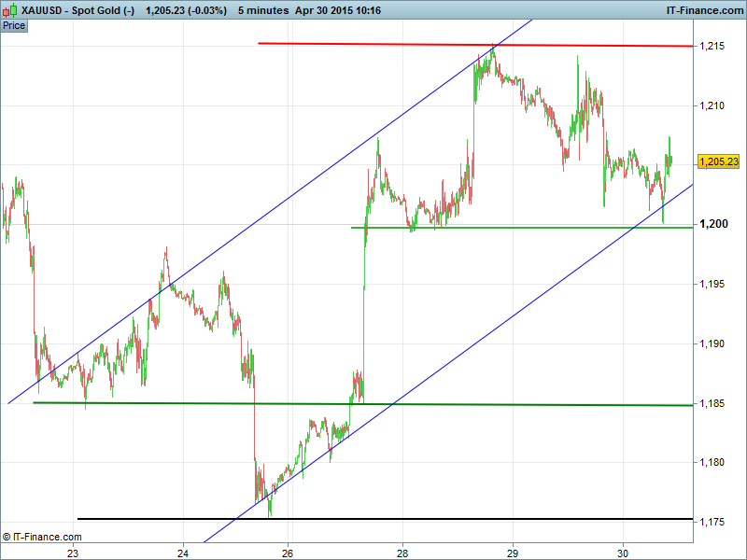The width and height of the screenshot is (747, 560).
Task: Click the 1,210 price axis label
Action: click(x=712, y=106)
